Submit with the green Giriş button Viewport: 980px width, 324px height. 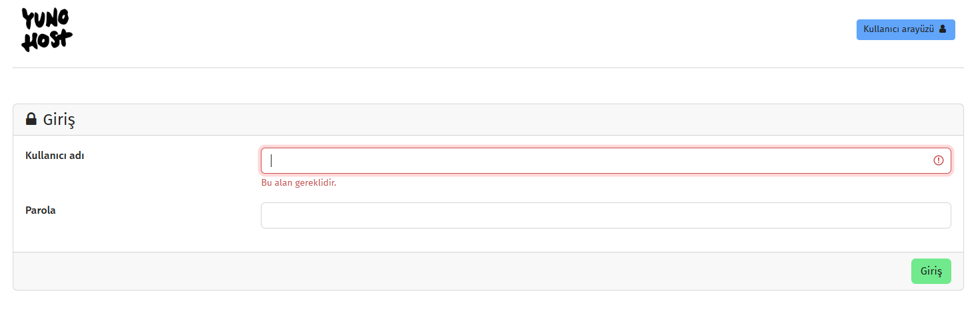click(931, 271)
